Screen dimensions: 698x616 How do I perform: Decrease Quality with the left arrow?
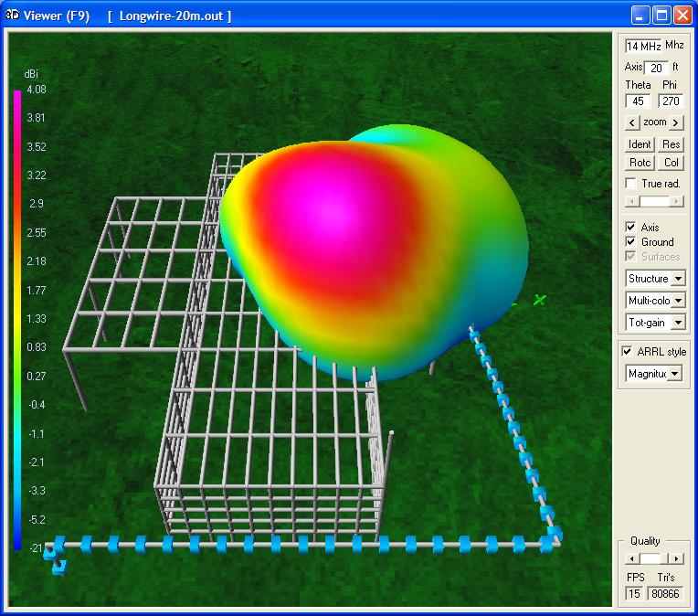(632, 558)
